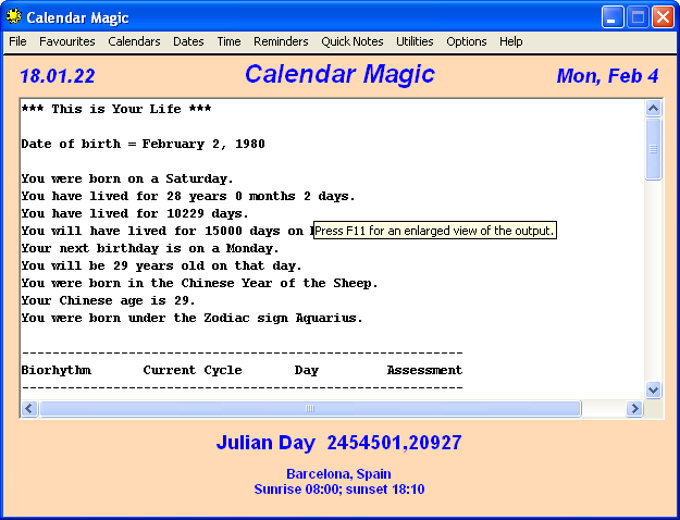680x520 pixels.
Task: Click the line 'You have lived for 10229 days.'
Action: [135, 213]
